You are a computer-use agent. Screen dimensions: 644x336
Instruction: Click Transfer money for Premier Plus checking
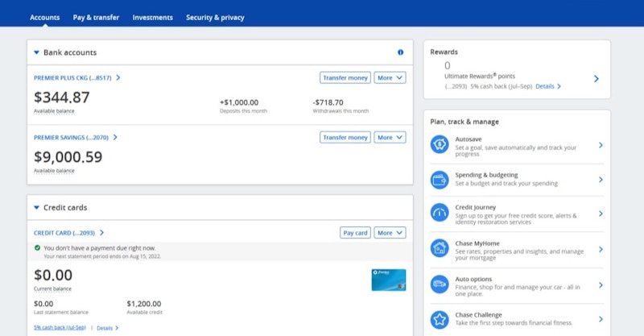tap(345, 78)
